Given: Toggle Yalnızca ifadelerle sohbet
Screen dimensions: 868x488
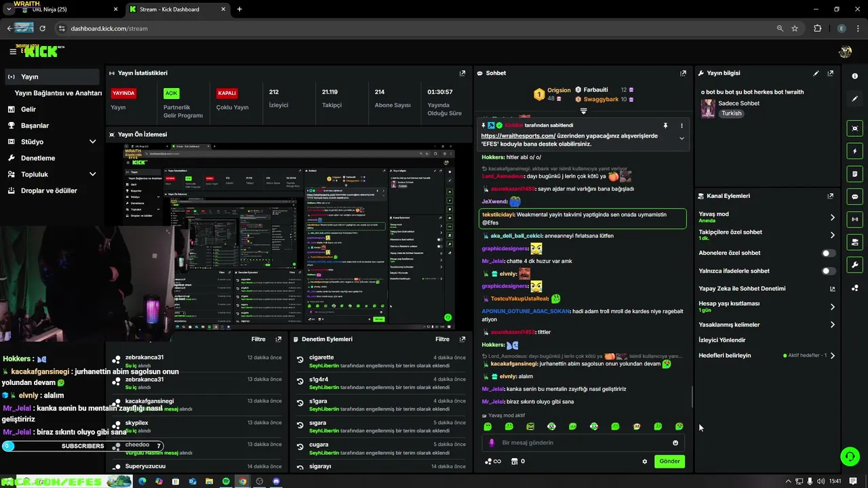Looking at the screenshot, I should 828,271.
